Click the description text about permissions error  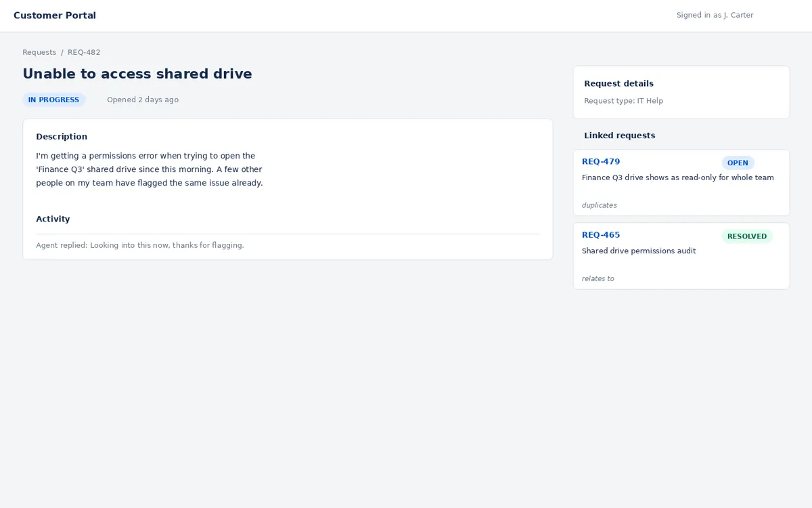[150, 169]
